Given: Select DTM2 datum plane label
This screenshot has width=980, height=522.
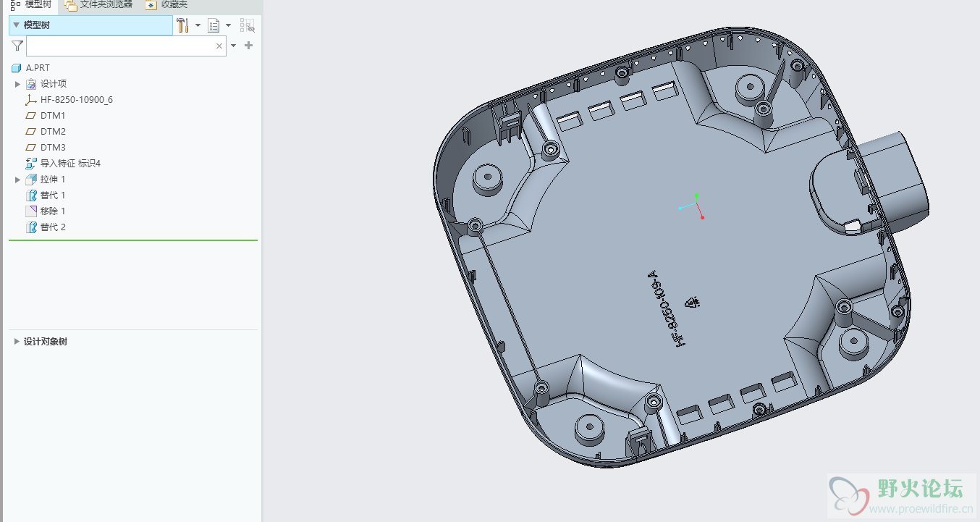Looking at the screenshot, I should 53,132.
